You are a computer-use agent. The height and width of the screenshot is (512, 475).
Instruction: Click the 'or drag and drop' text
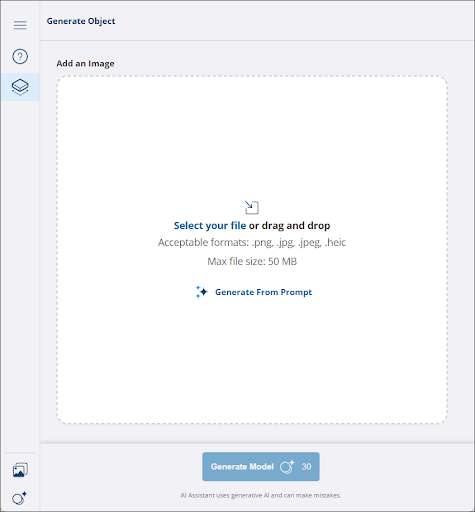289,226
